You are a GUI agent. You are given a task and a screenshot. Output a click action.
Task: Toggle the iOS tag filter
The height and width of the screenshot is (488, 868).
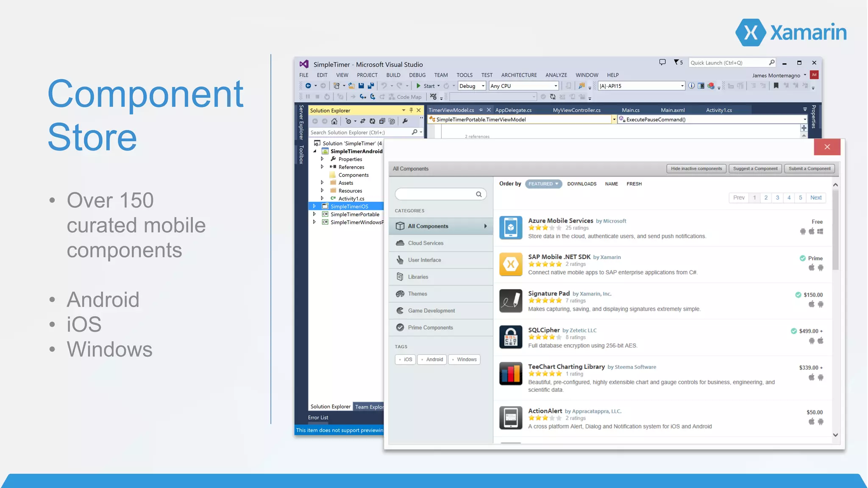click(405, 360)
